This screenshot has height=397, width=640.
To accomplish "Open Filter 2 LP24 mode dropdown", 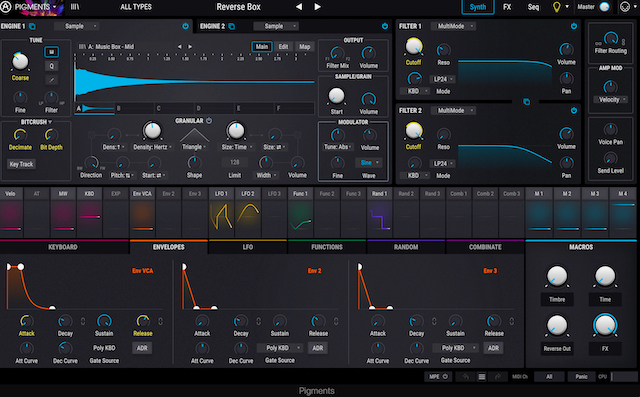I will click(443, 164).
